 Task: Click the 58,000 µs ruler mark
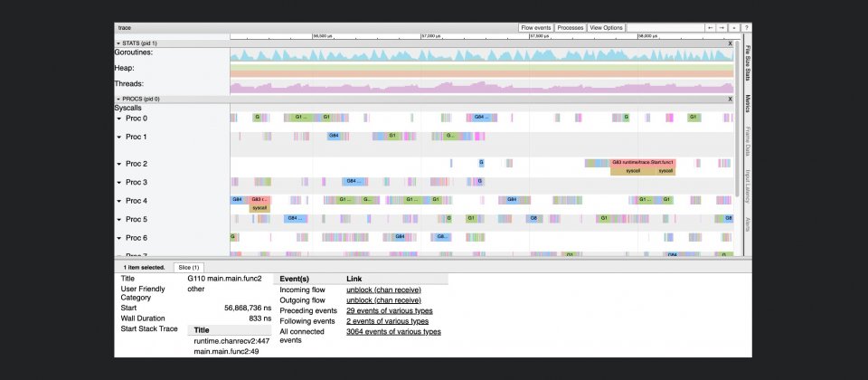click(x=647, y=36)
